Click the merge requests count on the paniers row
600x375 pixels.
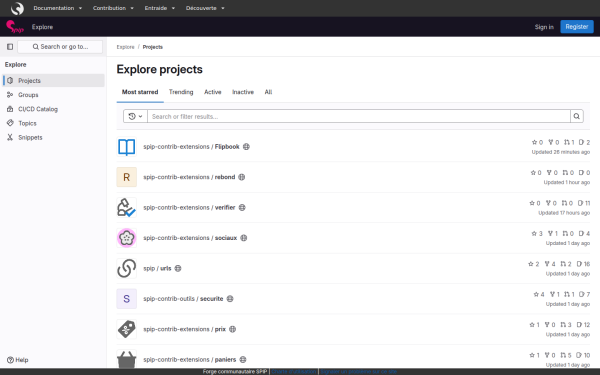(x=566, y=355)
